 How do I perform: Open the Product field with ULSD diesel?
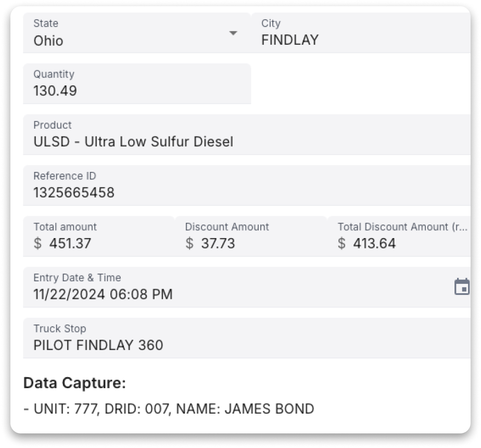(x=133, y=142)
